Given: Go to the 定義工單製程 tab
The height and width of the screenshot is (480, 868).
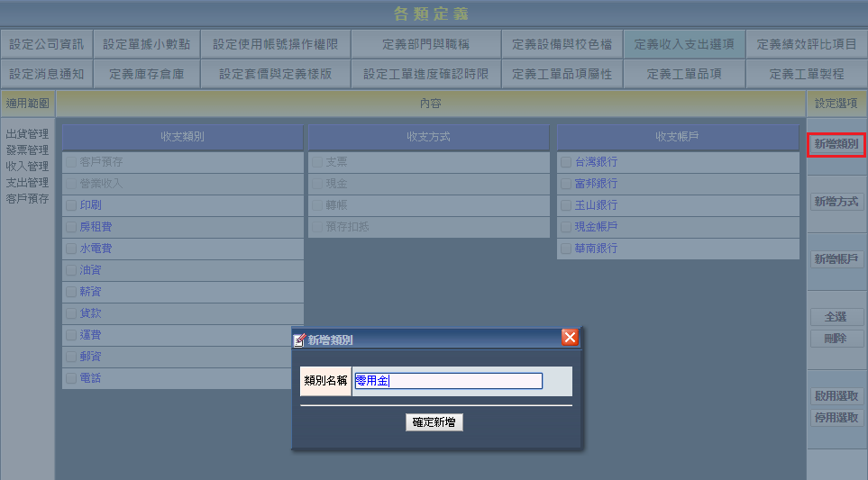Looking at the screenshot, I should click(806, 74).
